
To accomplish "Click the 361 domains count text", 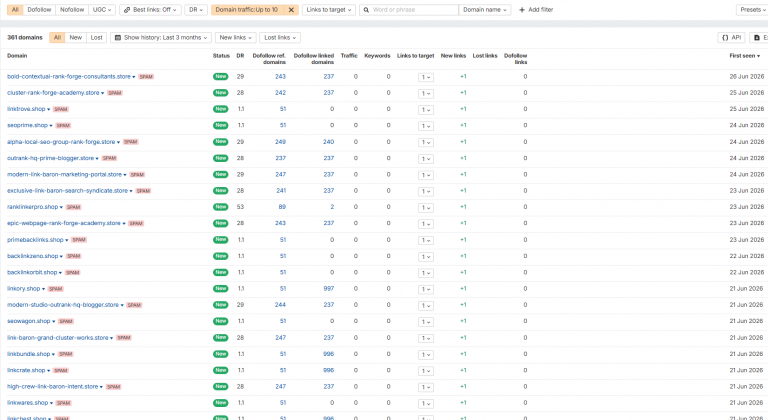I will (x=25, y=38).
